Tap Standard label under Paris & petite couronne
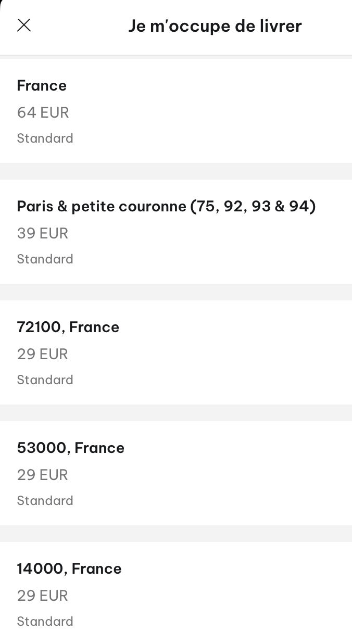This screenshot has width=352, height=644. 45,259
